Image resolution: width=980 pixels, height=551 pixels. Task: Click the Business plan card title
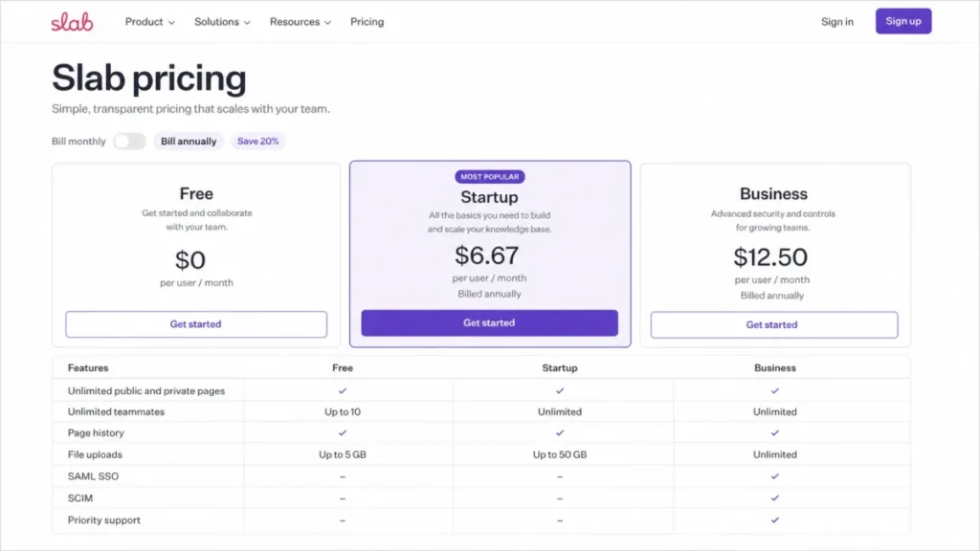coord(773,193)
